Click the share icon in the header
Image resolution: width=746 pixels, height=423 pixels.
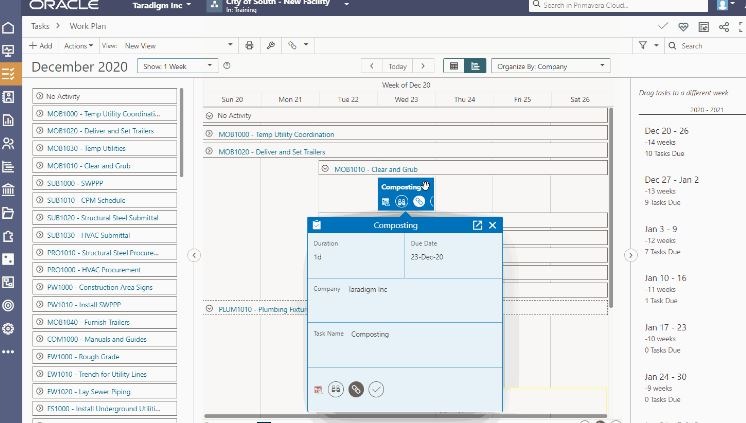(x=724, y=27)
